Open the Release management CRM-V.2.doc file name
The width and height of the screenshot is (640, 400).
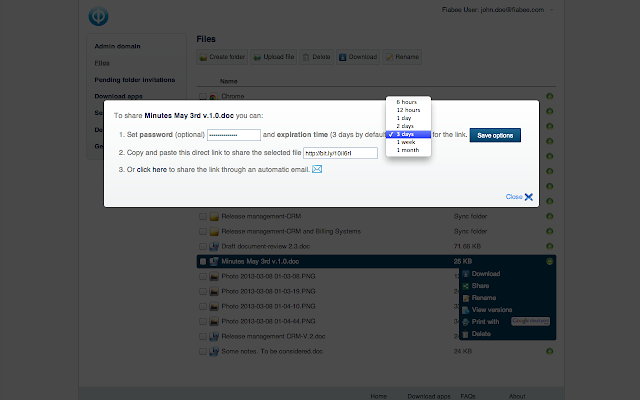tap(273, 337)
